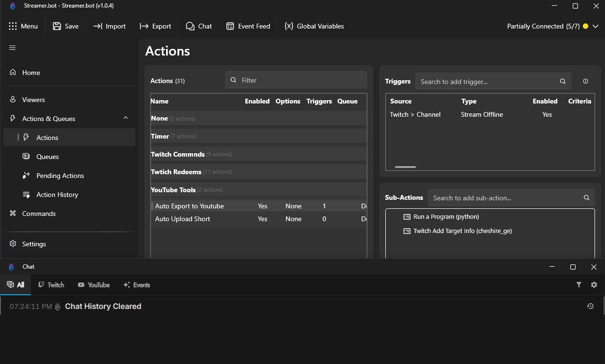Click the Triggers info icon
This screenshot has width=605, height=364.
click(x=585, y=81)
